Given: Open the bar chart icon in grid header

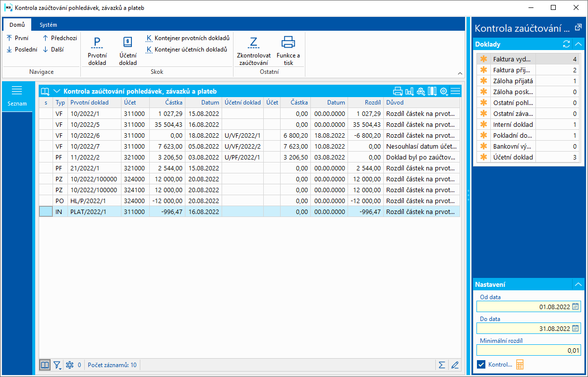Looking at the screenshot, I should tap(409, 91).
